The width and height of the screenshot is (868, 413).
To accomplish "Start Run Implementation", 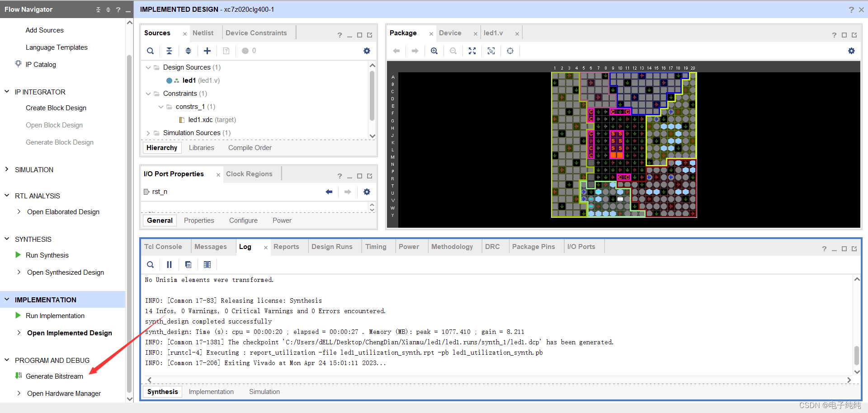I will click(55, 316).
